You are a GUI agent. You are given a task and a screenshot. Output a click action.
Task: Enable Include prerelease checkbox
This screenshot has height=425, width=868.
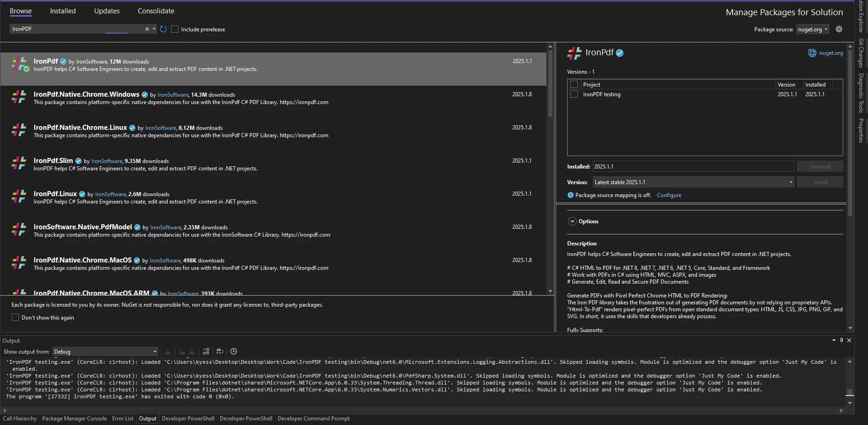(x=175, y=29)
